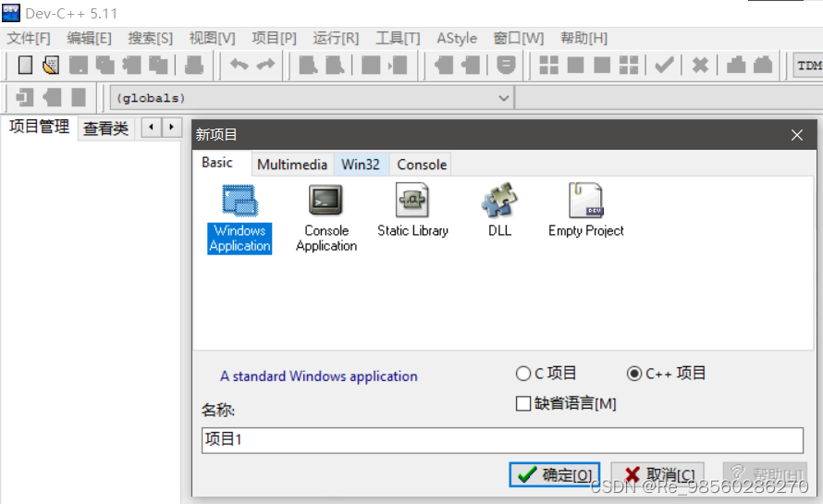Open the 运行[R] menu
Image resolution: width=823 pixels, height=504 pixels.
coord(336,38)
